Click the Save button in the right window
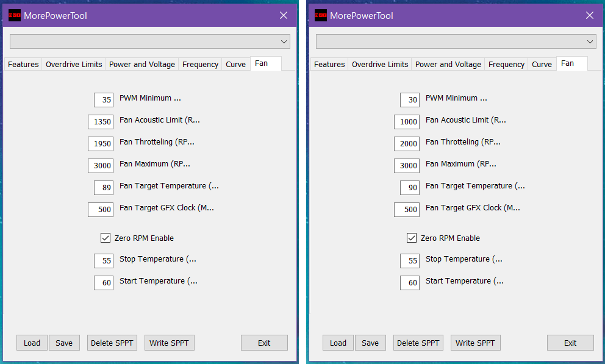605x364 pixels. (x=370, y=343)
